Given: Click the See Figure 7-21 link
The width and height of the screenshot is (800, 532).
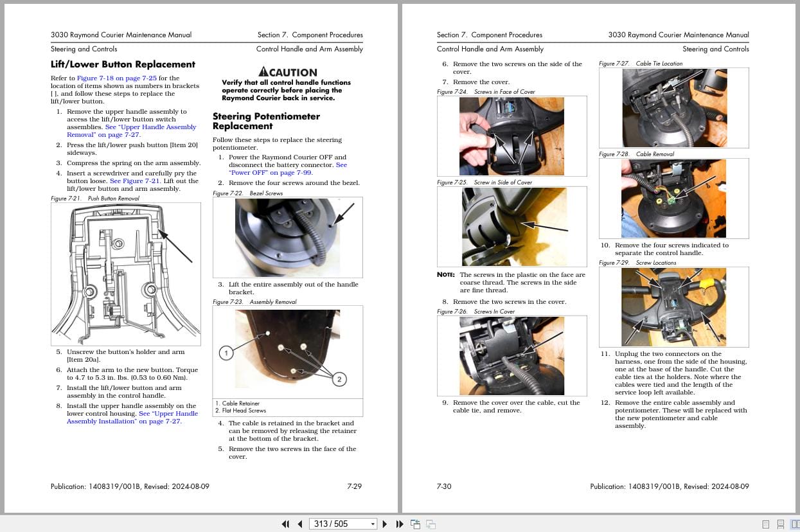Looking at the screenshot, I should point(134,181).
